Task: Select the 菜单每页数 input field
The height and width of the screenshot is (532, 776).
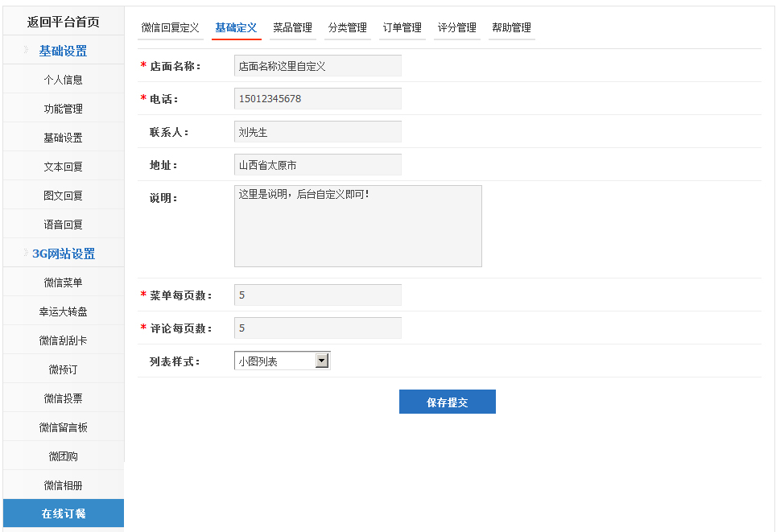Action: tap(317, 295)
